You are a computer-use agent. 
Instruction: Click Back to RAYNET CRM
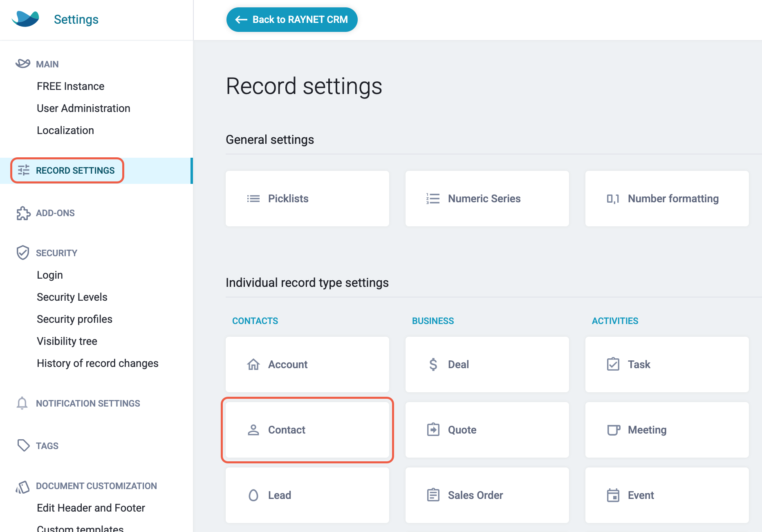(x=291, y=19)
